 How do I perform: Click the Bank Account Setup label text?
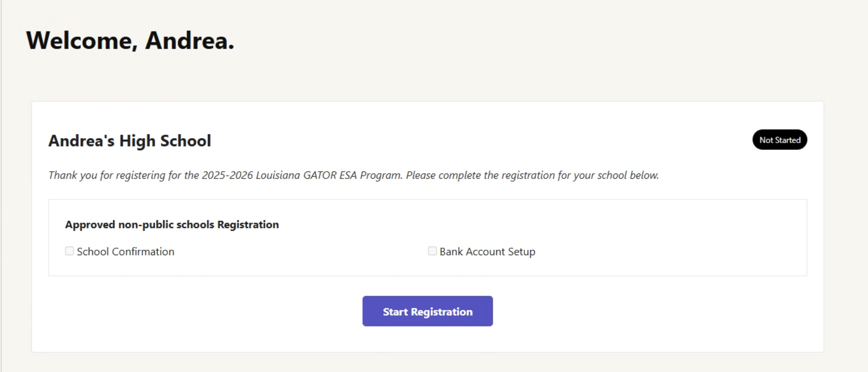click(487, 252)
